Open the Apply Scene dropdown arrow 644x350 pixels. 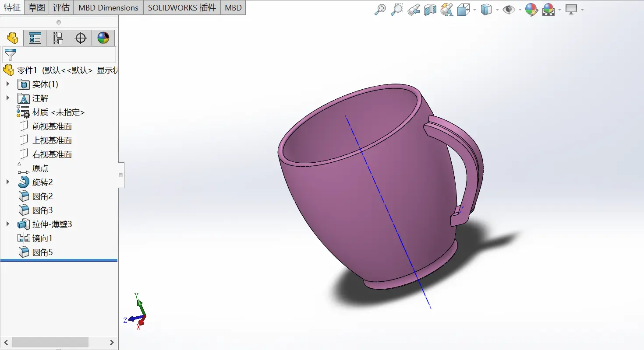559,10
